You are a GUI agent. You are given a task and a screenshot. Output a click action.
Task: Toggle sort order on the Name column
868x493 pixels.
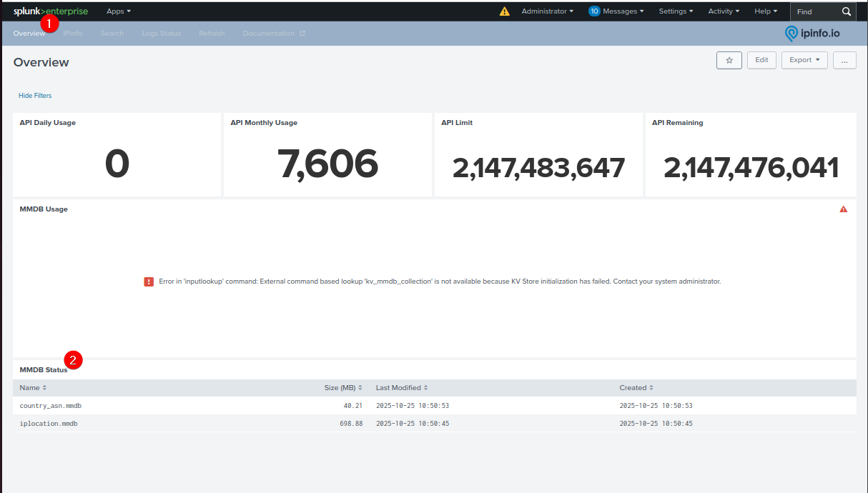click(33, 387)
